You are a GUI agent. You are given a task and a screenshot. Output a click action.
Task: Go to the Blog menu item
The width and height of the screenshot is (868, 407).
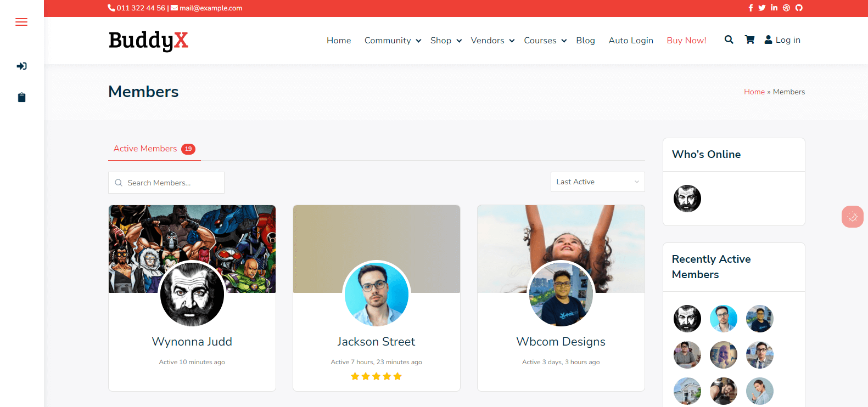click(586, 41)
